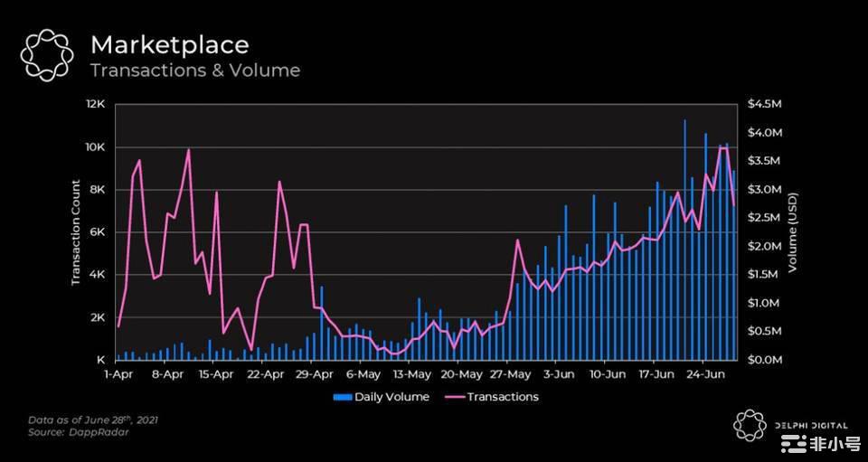Toggle the Transactions legend label
This screenshot has width=868, height=462.
[x=503, y=397]
